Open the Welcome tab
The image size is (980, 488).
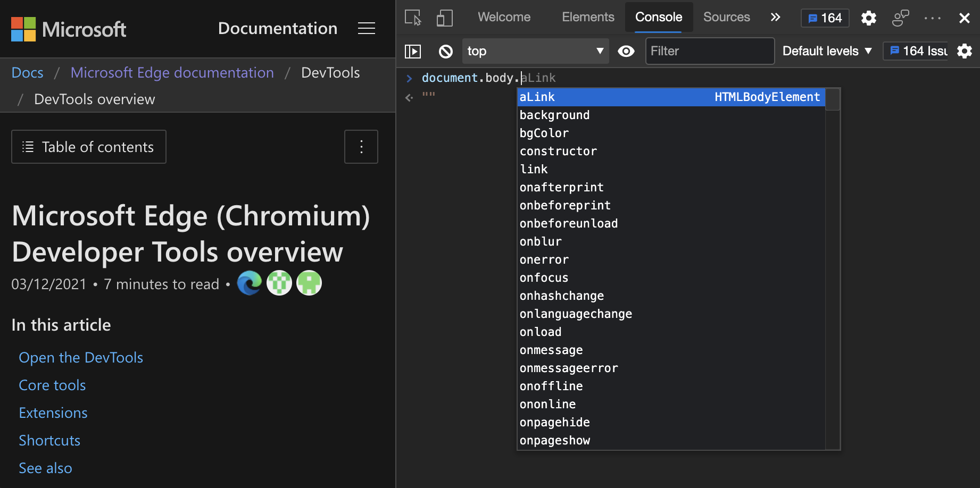point(504,17)
